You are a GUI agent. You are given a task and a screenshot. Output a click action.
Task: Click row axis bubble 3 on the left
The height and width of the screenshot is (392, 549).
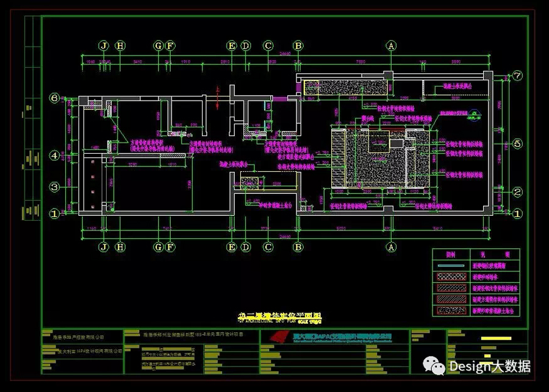click(54, 187)
